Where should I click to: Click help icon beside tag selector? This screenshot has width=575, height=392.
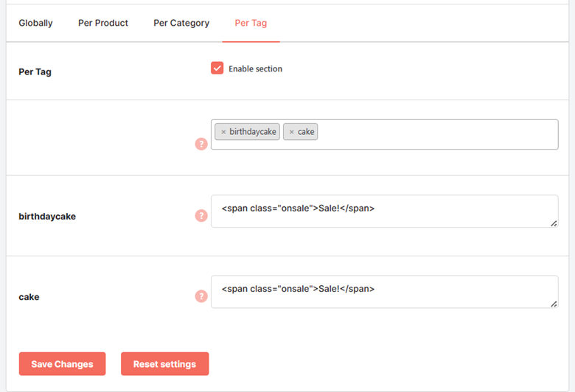[x=201, y=144]
